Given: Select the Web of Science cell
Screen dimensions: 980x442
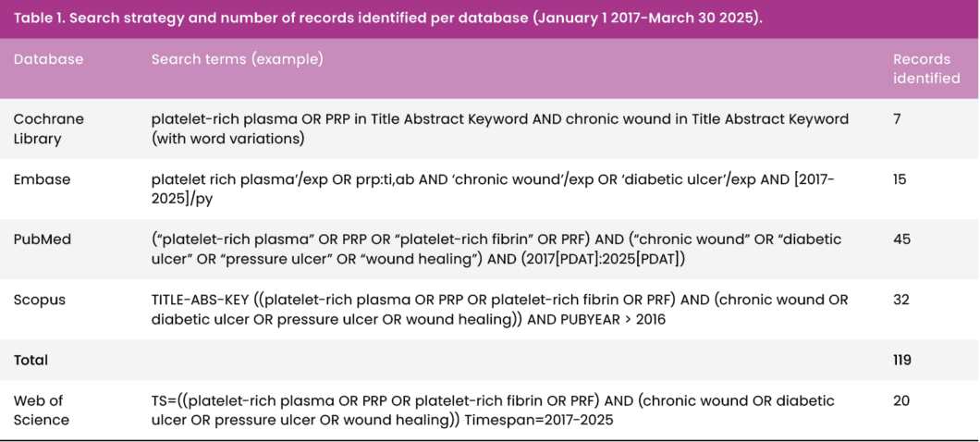Looking at the screenshot, I should click(42, 411).
